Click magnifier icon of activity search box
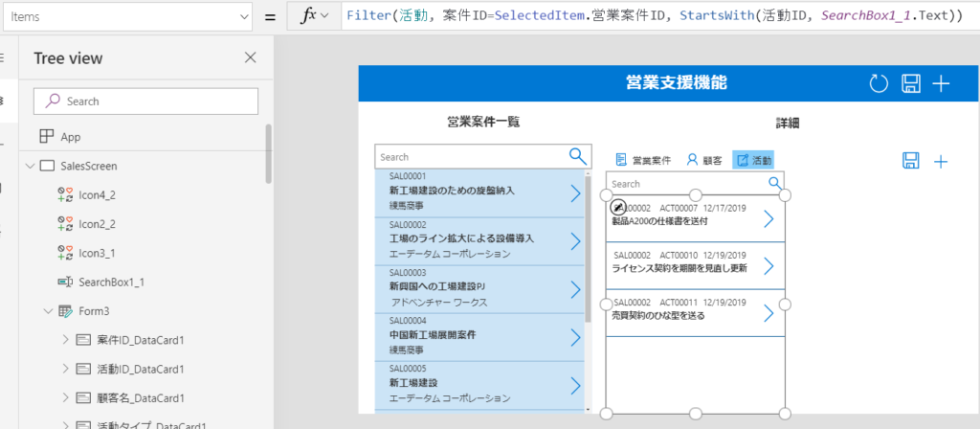The image size is (980, 429). tap(775, 183)
